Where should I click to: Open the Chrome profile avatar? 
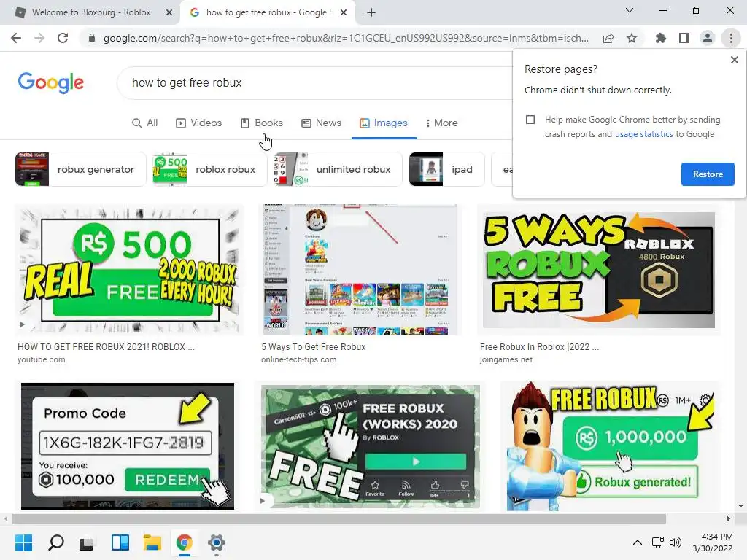coord(708,38)
